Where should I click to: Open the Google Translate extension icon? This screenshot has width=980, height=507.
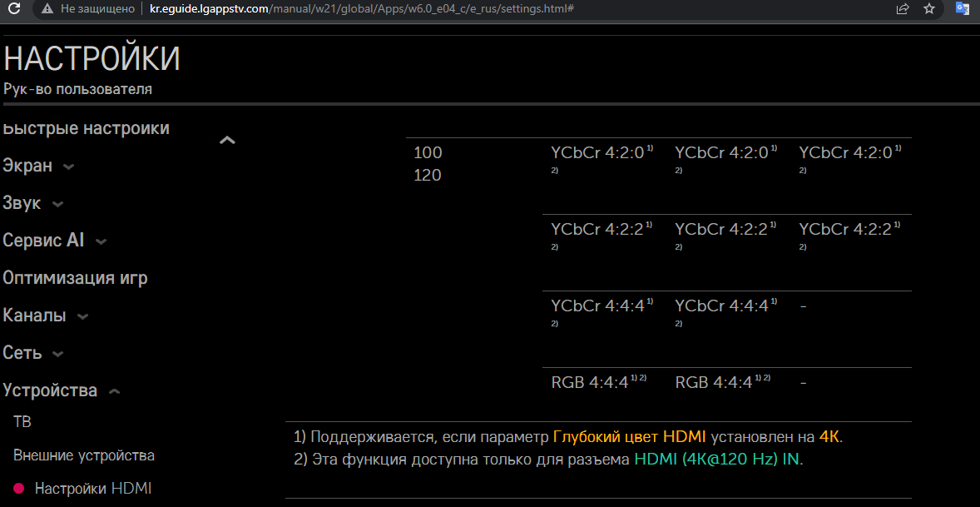click(x=963, y=9)
